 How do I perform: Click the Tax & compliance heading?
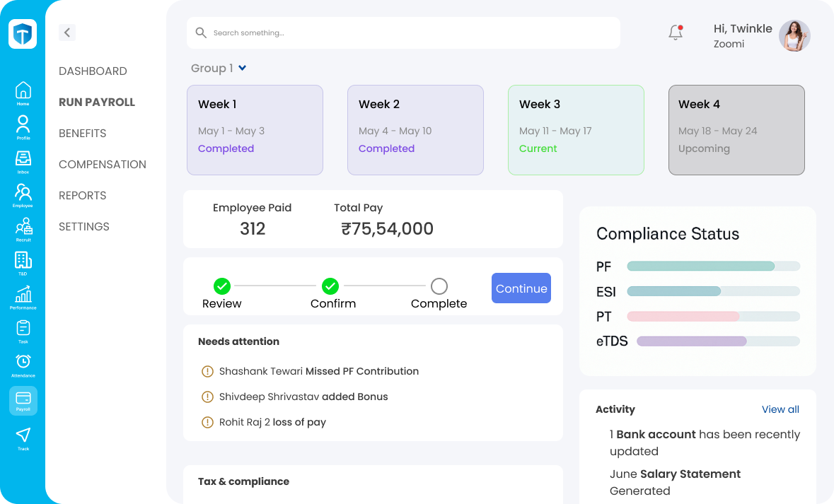pos(243,481)
